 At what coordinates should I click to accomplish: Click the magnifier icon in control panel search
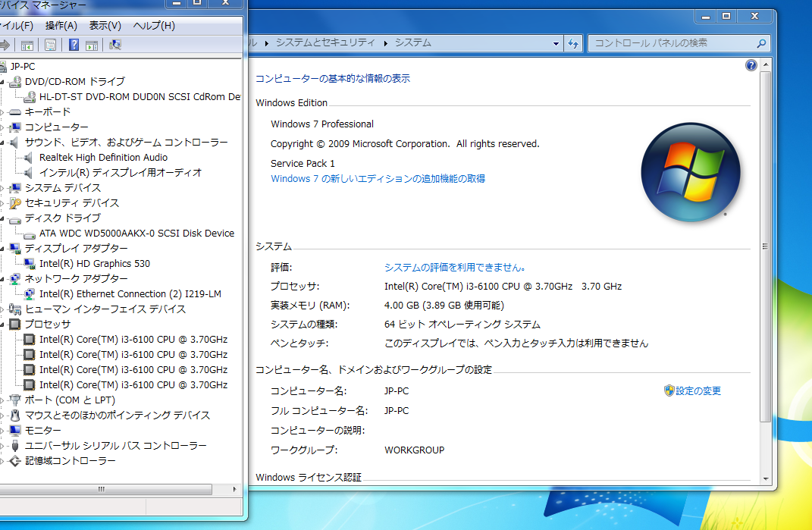(x=761, y=43)
